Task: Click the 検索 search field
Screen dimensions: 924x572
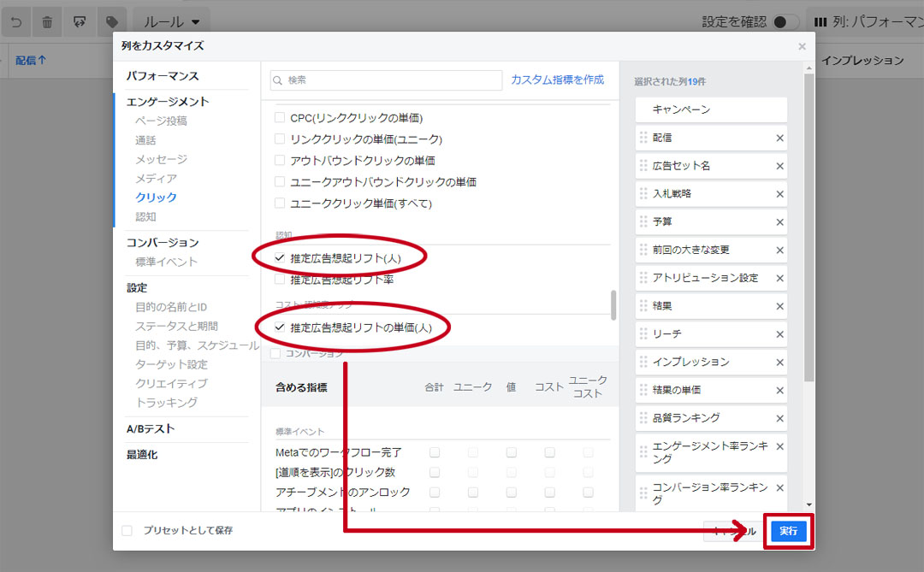Action: tap(385, 80)
